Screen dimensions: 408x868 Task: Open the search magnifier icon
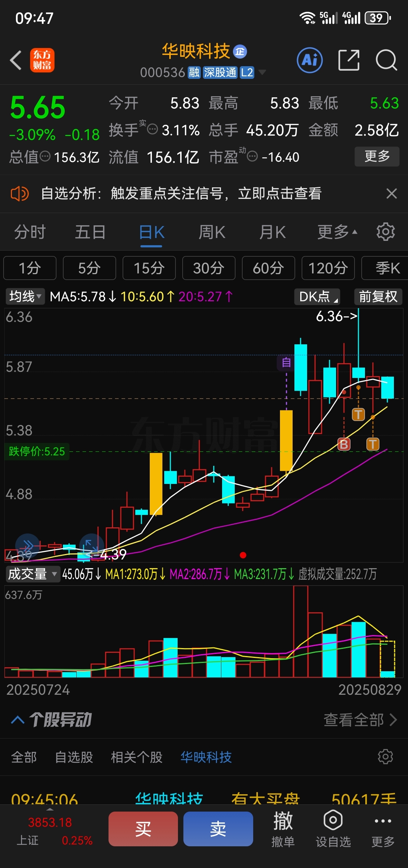pos(386,60)
